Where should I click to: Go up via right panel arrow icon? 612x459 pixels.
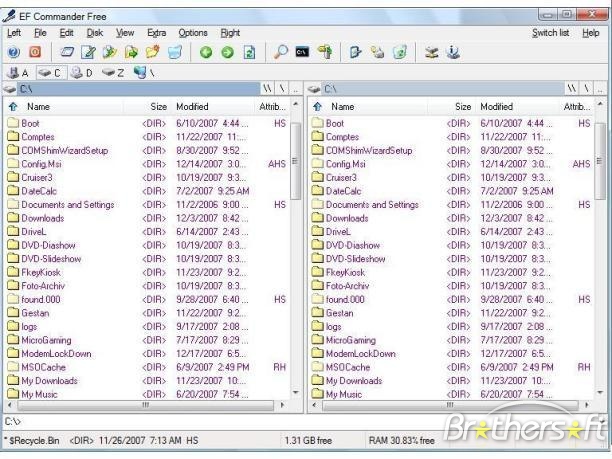(318, 107)
